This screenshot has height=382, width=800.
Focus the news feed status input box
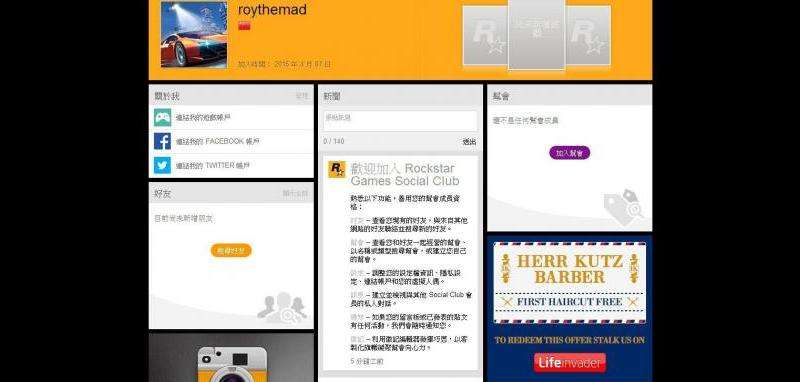pos(400,121)
